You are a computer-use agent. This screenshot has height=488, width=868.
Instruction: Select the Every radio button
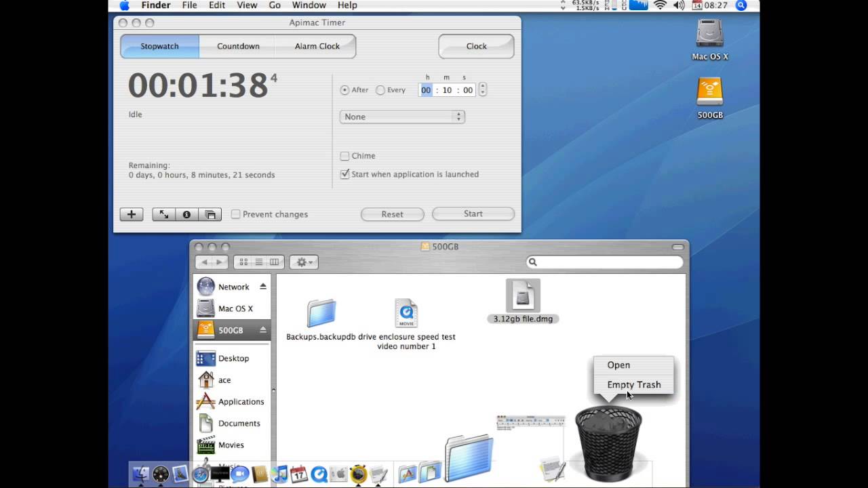point(380,90)
